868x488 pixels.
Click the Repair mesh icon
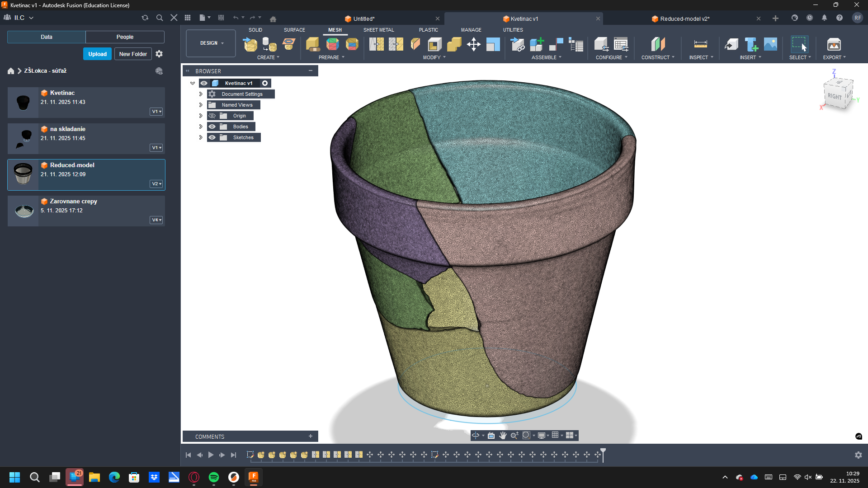pos(312,44)
